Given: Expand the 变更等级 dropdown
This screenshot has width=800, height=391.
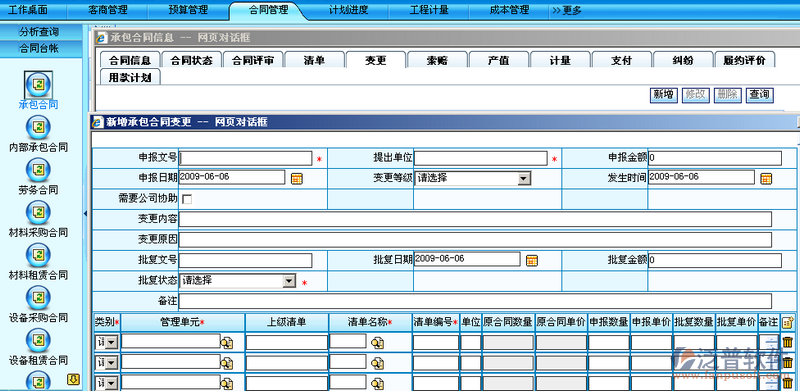Looking at the screenshot, I should click(x=523, y=179).
